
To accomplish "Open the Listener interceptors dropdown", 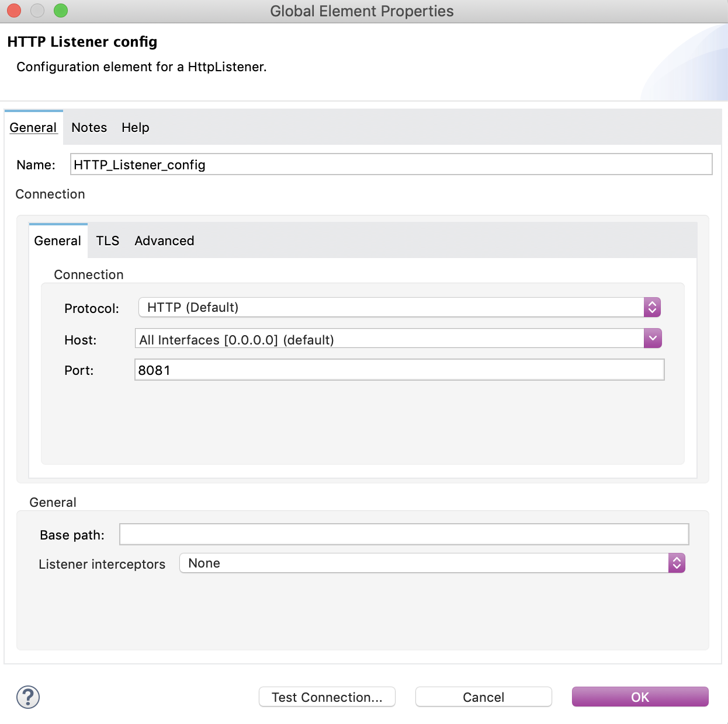I will 427,563.
